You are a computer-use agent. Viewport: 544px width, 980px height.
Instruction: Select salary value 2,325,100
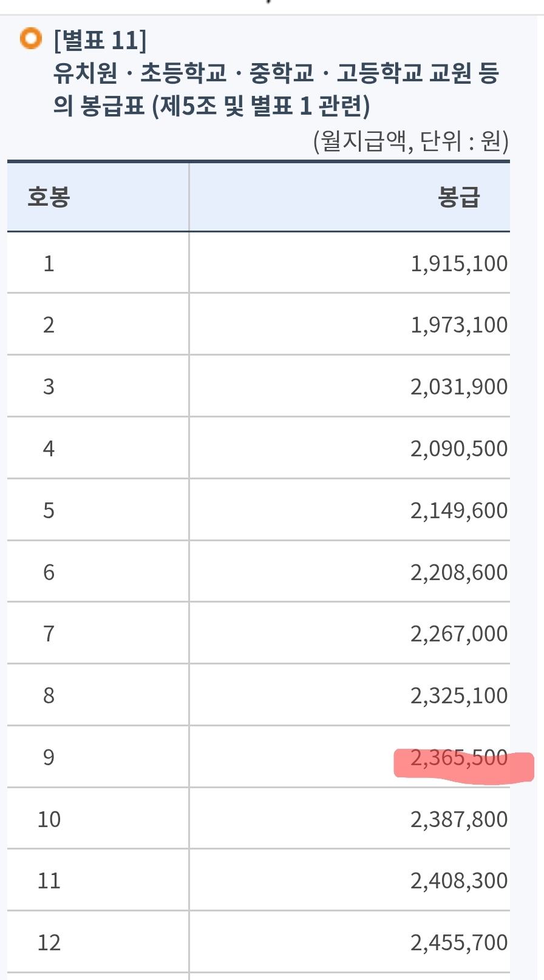(459, 695)
